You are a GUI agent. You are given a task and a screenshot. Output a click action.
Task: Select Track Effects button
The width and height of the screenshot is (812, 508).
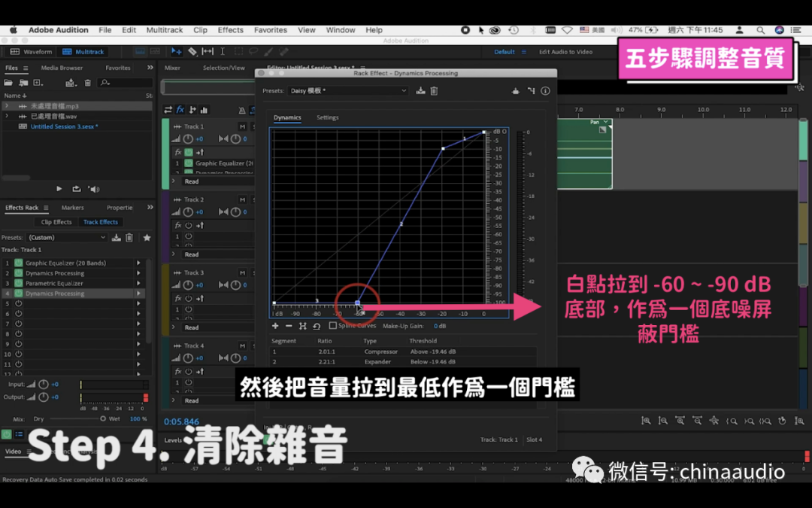click(x=101, y=222)
